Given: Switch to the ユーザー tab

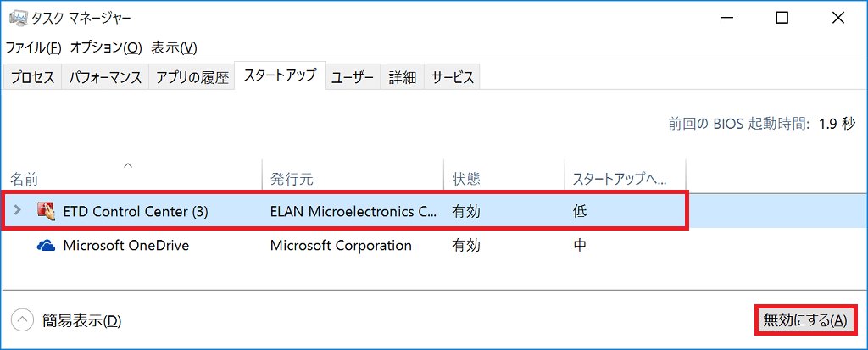Looking at the screenshot, I should [353, 77].
